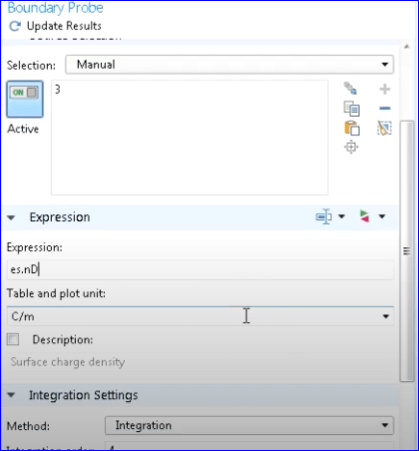Viewport: 419px width, 451px height.
Task: Click the Update Results button
Action: click(x=55, y=26)
